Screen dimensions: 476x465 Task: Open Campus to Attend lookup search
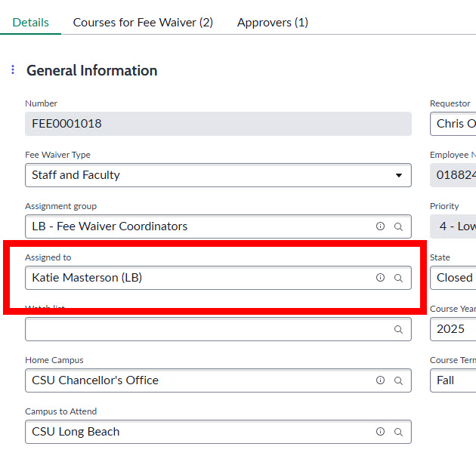point(398,432)
